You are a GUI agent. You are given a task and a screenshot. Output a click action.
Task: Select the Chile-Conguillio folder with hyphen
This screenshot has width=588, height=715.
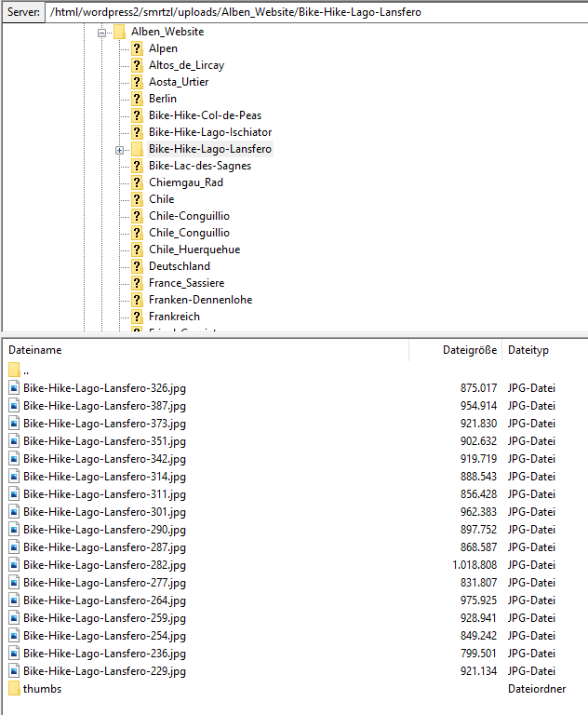click(x=189, y=216)
